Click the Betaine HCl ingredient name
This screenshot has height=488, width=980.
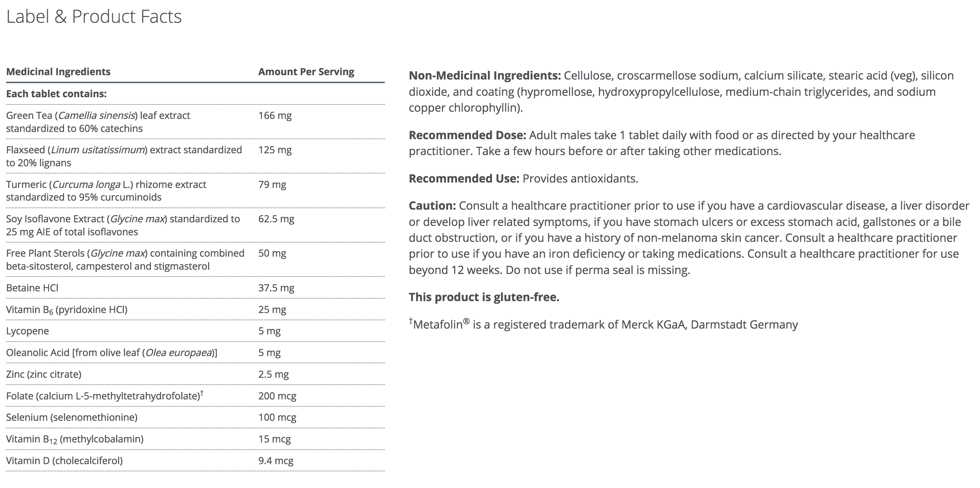32,288
